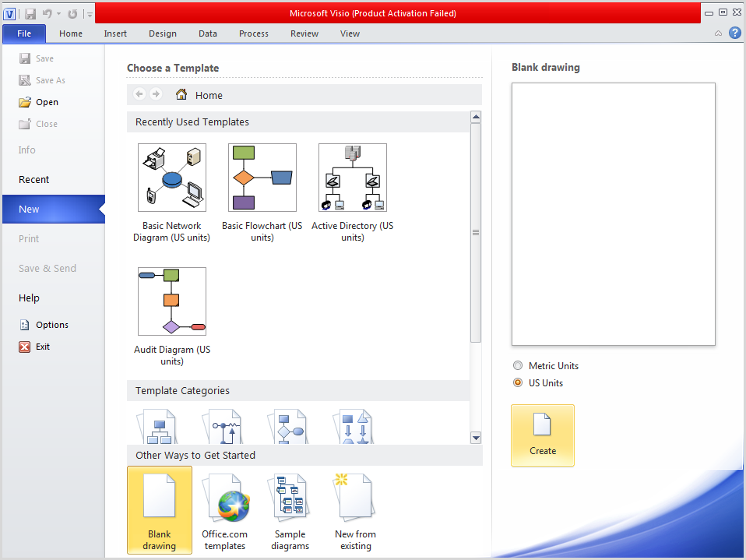Select the US Units radio button
This screenshot has height=560, width=746.
pos(518,383)
